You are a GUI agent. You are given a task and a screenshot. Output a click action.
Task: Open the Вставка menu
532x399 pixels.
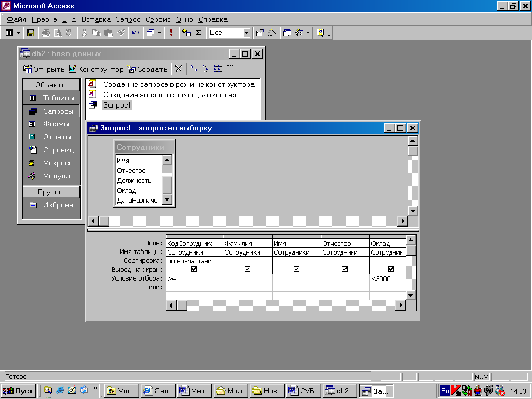point(96,19)
